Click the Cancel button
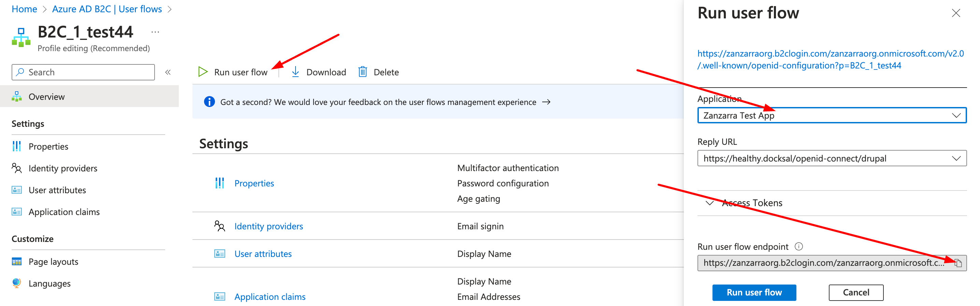The image size is (980, 306). (x=856, y=292)
